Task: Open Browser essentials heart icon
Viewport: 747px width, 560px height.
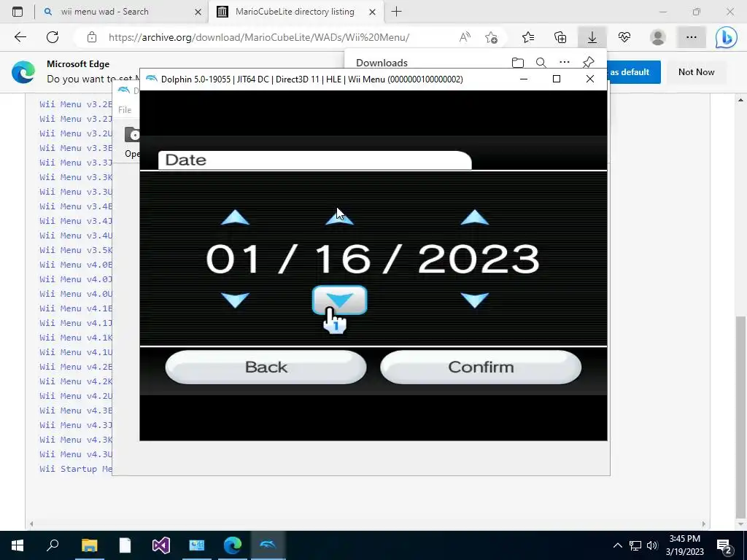Action: (624, 37)
